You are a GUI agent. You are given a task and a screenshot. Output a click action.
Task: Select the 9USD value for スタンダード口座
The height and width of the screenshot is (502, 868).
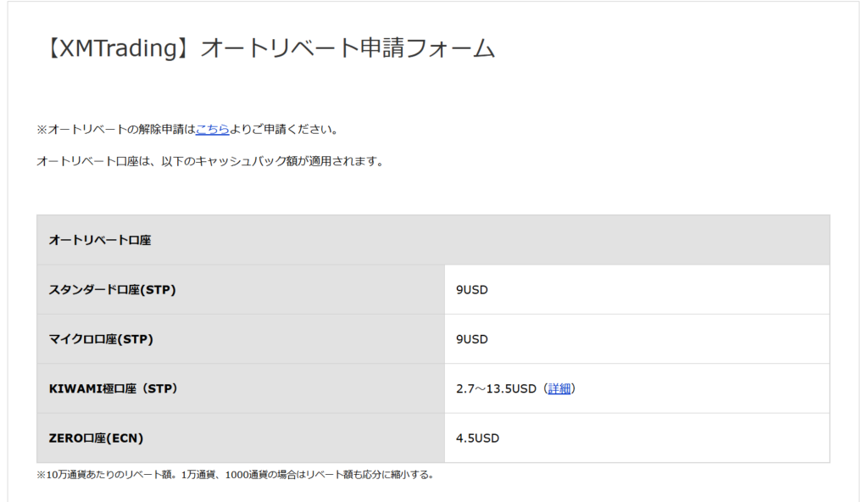point(472,290)
